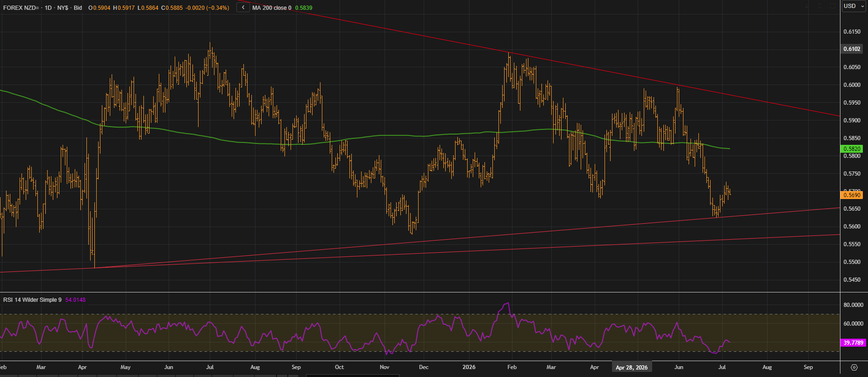Click the fullscreen frame icon at top right
Screen dimensions: 868x377
click(832, 6)
